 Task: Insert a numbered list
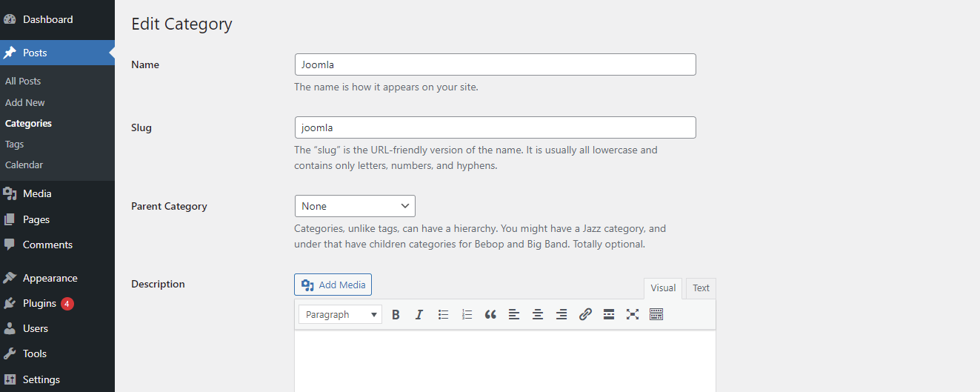[x=467, y=314]
